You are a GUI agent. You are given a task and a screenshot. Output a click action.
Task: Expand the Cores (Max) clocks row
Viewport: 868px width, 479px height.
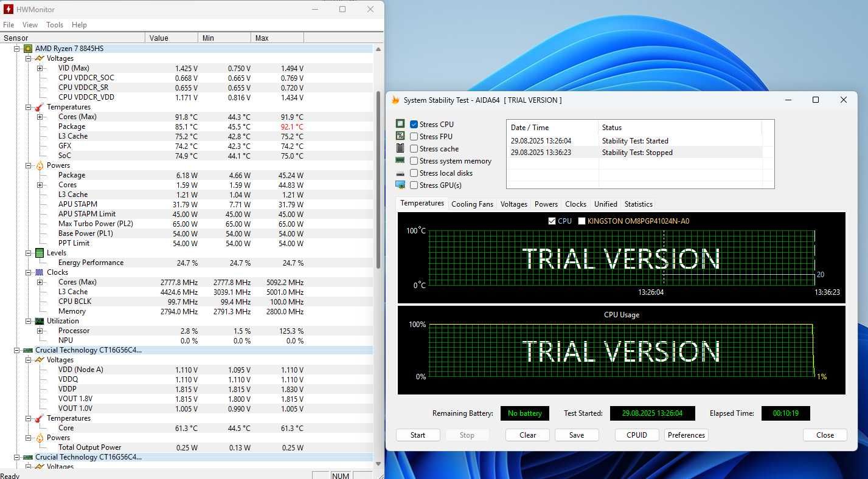coord(40,282)
